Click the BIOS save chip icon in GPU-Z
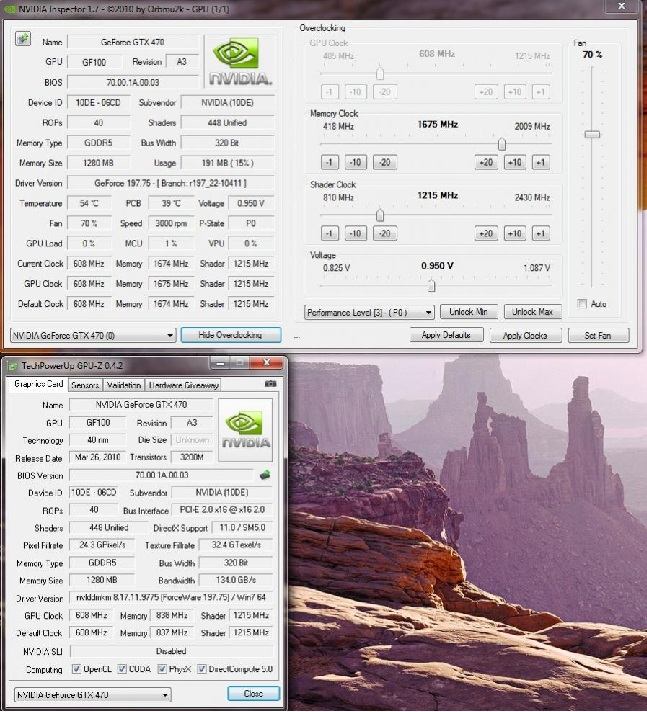This screenshot has width=647, height=712. click(x=265, y=475)
